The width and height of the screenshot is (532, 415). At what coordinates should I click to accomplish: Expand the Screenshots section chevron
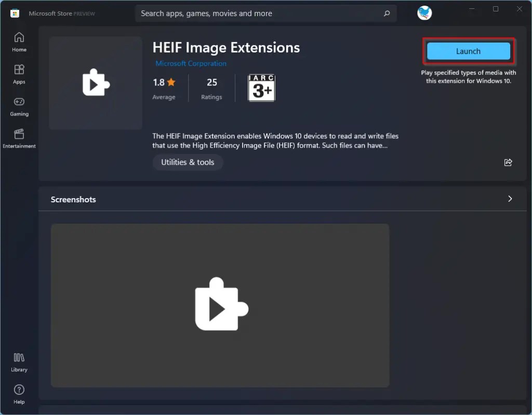(510, 199)
